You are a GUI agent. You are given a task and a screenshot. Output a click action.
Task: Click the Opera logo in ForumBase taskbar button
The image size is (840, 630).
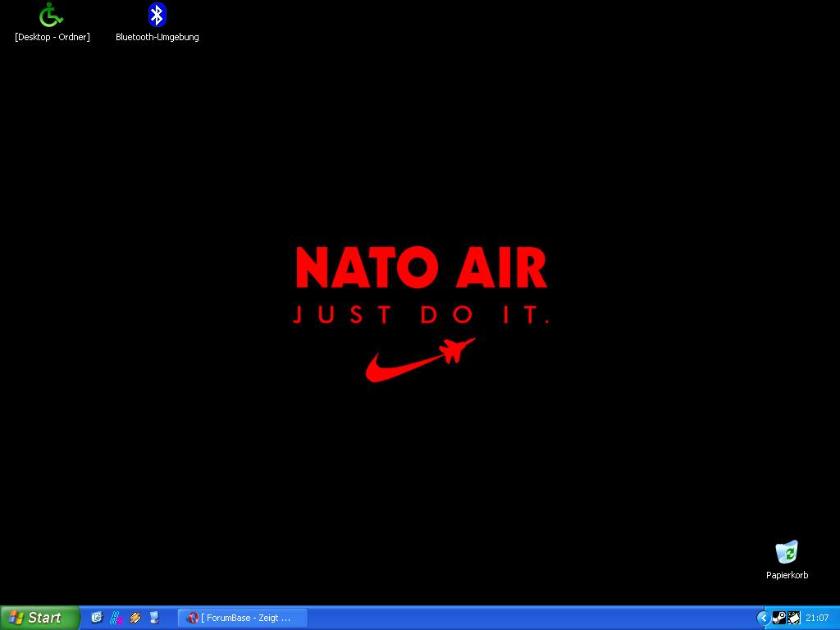click(x=192, y=618)
